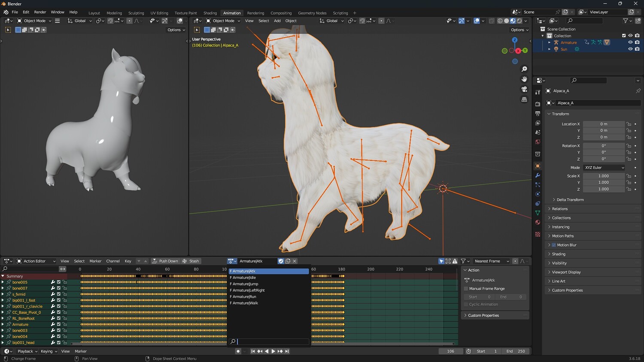Click the zoom magnifier icon in viewport
The width and height of the screenshot is (644, 362).
(x=524, y=69)
